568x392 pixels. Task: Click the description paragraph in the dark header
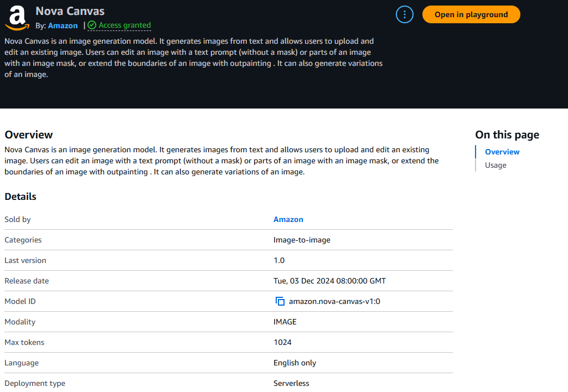point(193,58)
